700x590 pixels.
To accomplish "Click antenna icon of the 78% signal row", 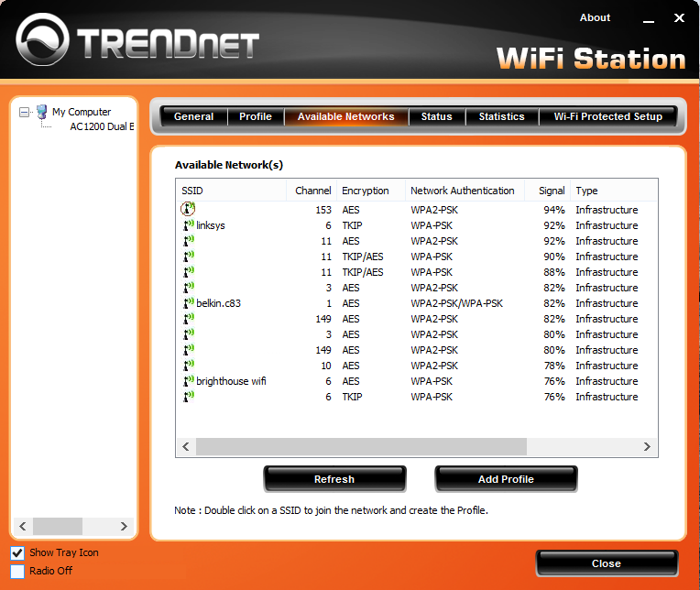I will (189, 365).
